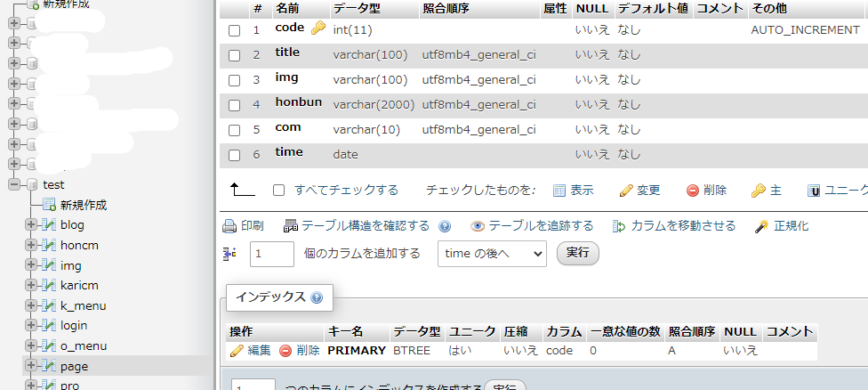Select the page table in the sidebar

coord(74,366)
